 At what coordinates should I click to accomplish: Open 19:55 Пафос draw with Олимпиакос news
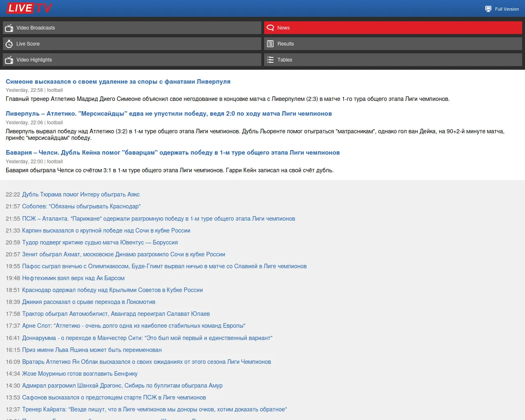pyautogui.click(x=164, y=266)
